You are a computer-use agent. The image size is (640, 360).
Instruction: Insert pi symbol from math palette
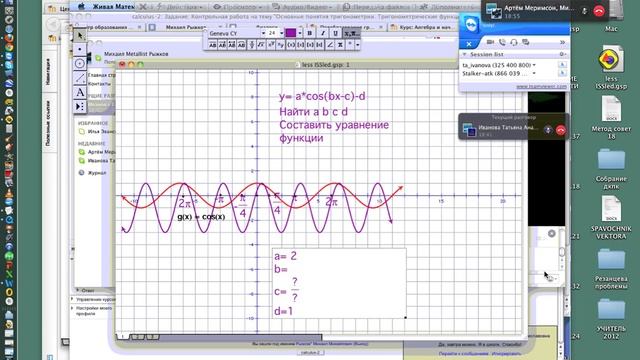(340, 45)
